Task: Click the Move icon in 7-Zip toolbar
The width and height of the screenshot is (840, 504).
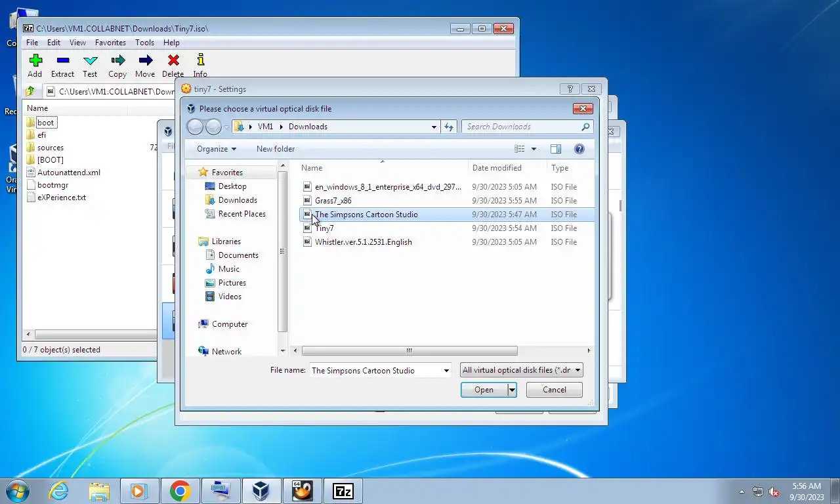Action: click(145, 60)
